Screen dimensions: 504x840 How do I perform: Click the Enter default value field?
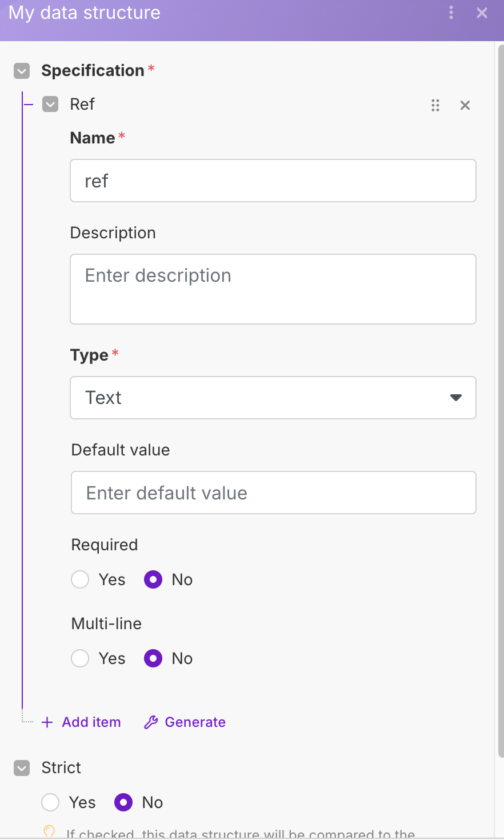(273, 493)
